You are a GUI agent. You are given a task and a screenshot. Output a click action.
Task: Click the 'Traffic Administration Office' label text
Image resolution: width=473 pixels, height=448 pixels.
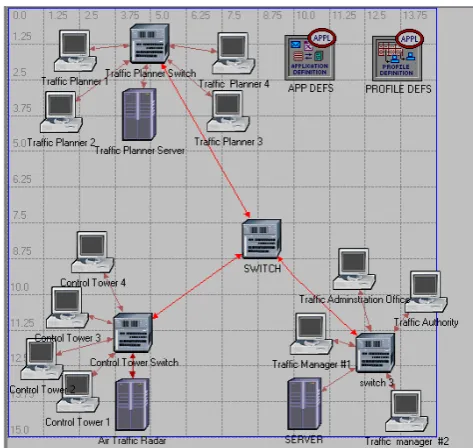coord(354,299)
